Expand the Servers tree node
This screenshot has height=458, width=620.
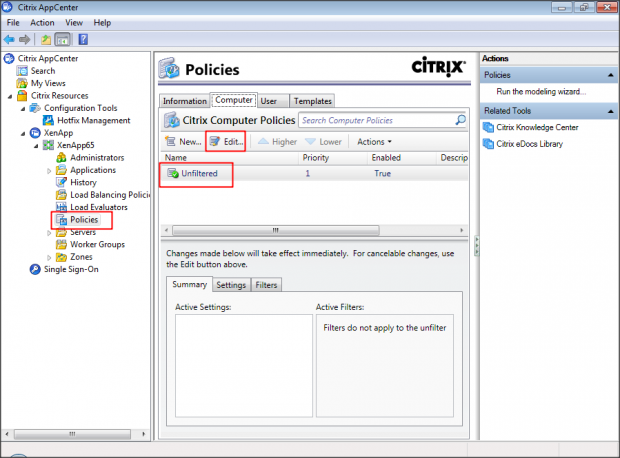click(x=49, y=233)
